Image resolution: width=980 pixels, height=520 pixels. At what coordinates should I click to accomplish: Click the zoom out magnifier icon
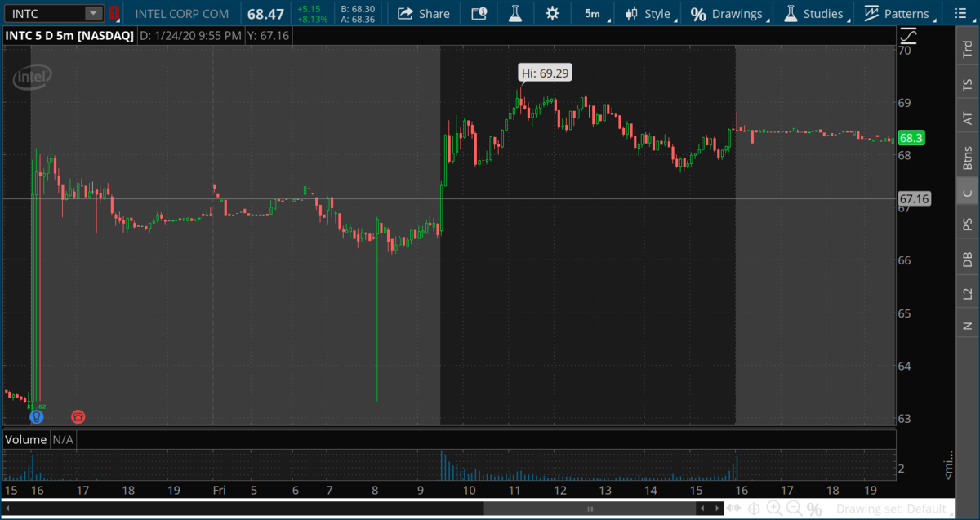(x=793, y=509)
